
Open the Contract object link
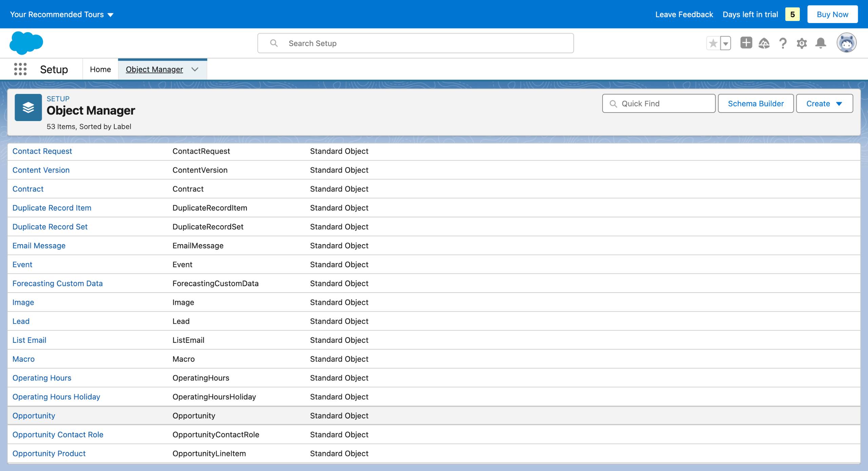(x=28, y=189)
